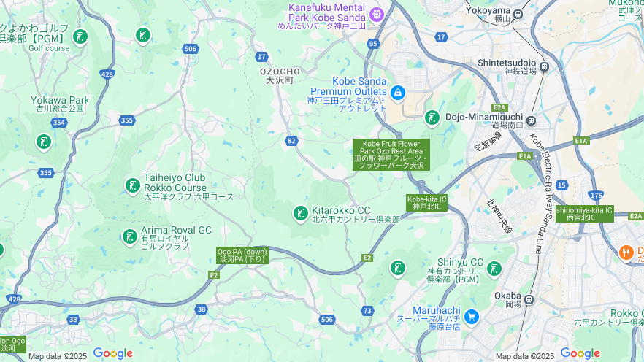
Task: Click the Kobe Sanda Premium Outlets shopping pin
Action: coord(397,93)
